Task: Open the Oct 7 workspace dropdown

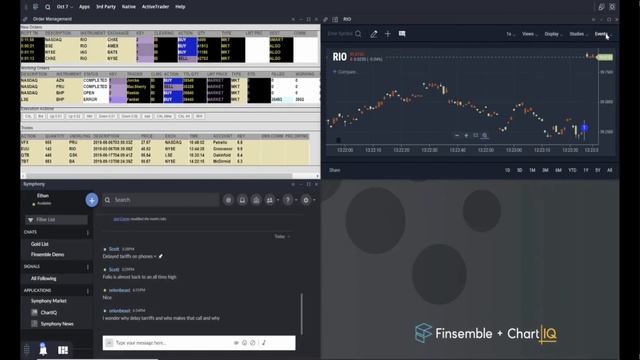Action: click(x=64, y=7)
